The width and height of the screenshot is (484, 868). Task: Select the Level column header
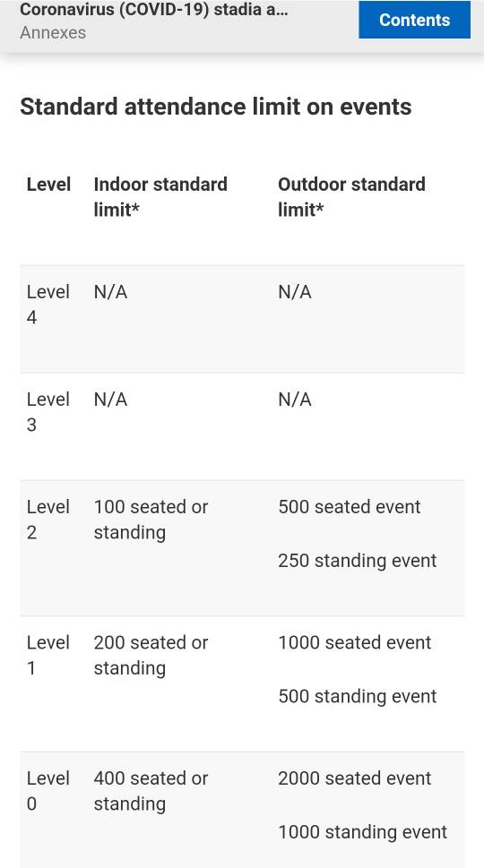(48, 185)
